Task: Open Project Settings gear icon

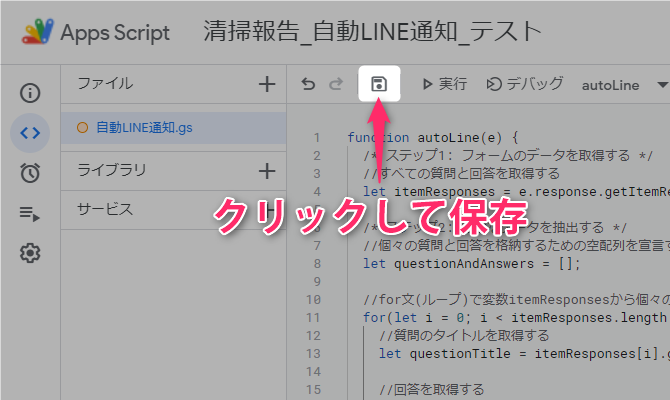Action: 30,253
